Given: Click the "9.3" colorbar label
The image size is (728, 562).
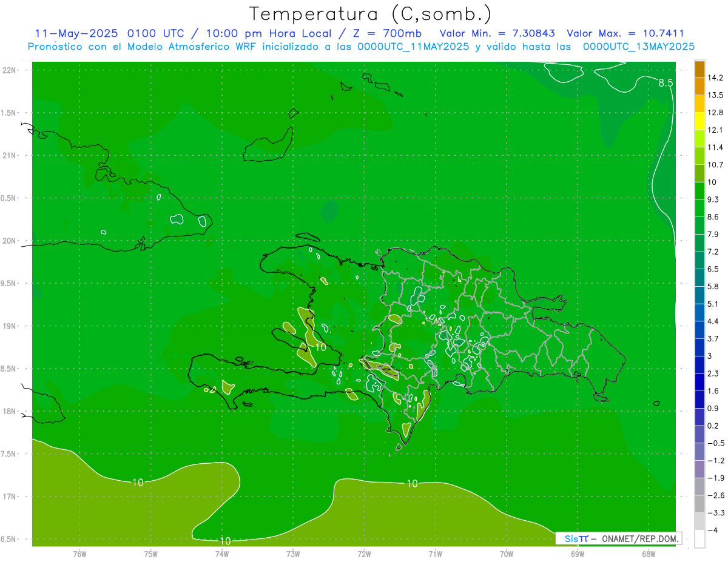Looking at the screenshot, I should tap(713, 199).
